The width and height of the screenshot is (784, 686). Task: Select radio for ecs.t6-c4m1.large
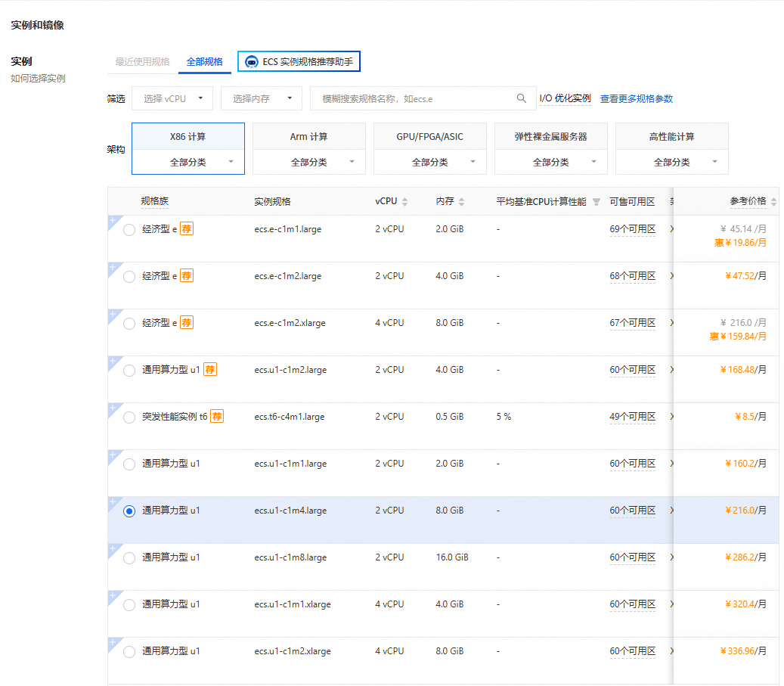pyautogui.click(x=129, y=417)
